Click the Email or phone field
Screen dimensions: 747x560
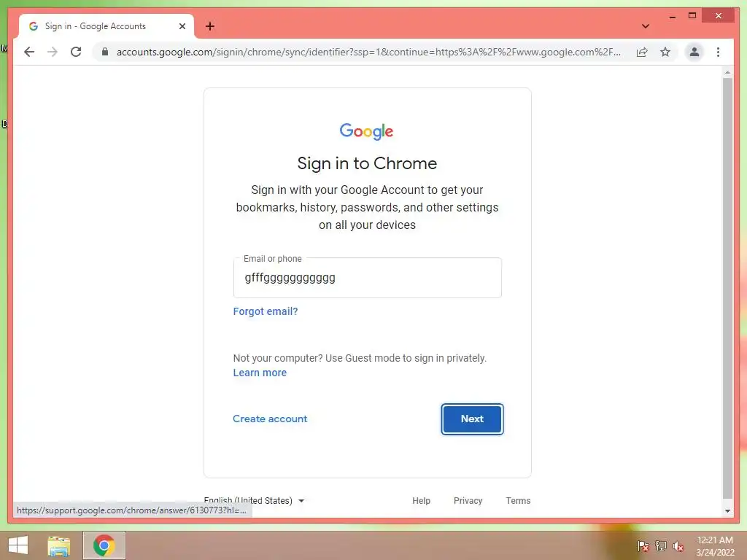click(368, 278)
